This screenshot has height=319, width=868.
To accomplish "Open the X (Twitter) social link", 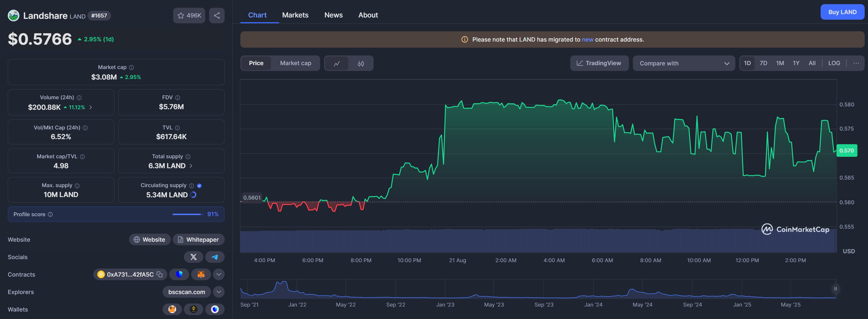I will tap(193, 257).
